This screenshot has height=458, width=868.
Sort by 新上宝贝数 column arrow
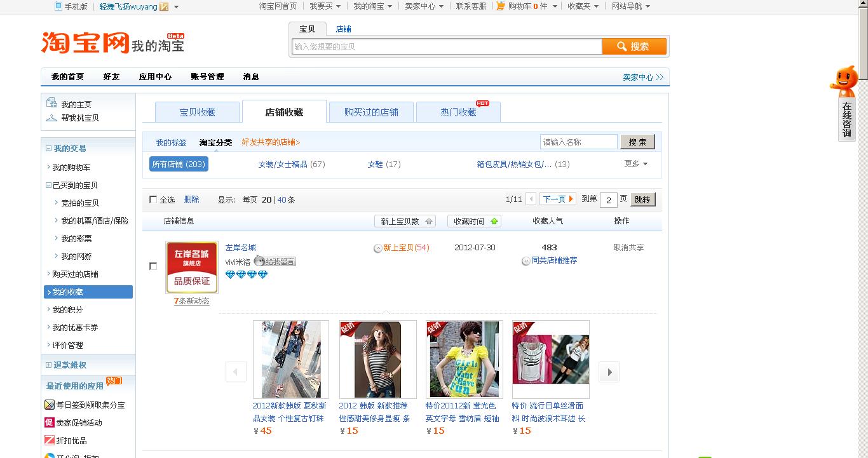tap(429, 221)
